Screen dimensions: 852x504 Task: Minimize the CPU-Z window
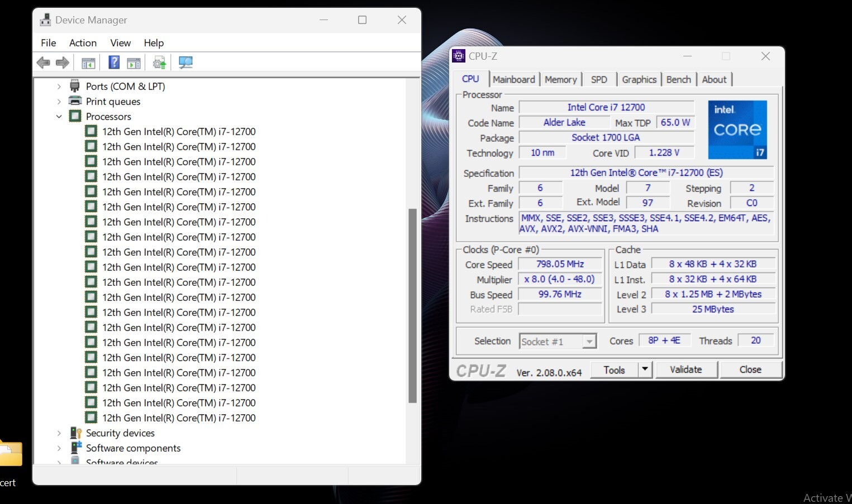687,56
